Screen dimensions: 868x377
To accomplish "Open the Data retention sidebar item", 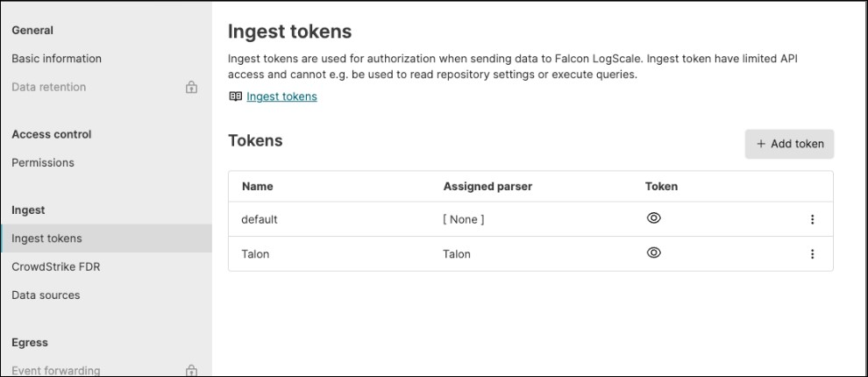I will [49, 87].
